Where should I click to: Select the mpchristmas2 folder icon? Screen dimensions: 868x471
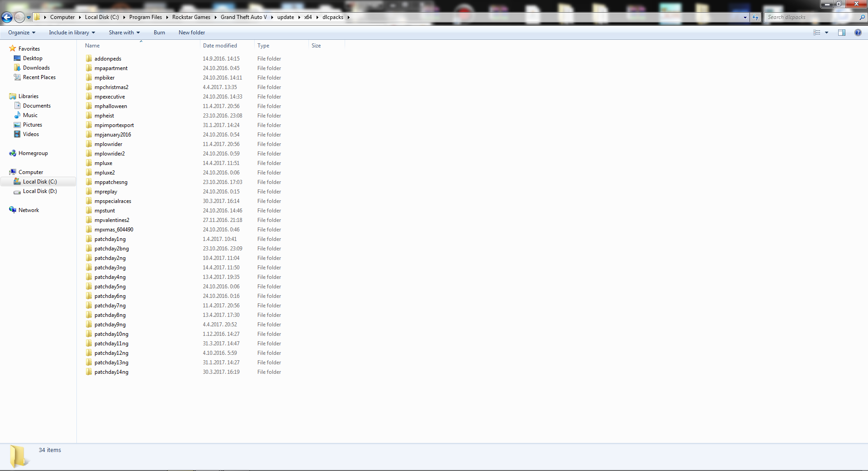click(x=89, y=87)
